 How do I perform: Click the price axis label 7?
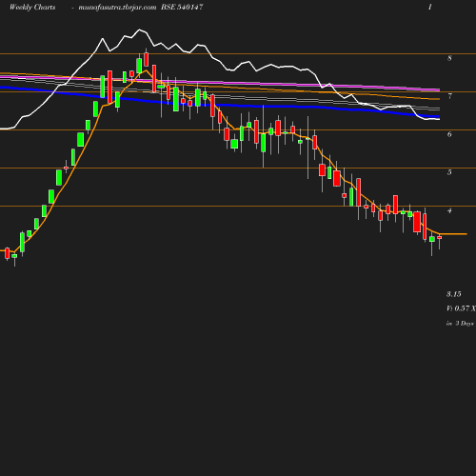click(449, 96)
